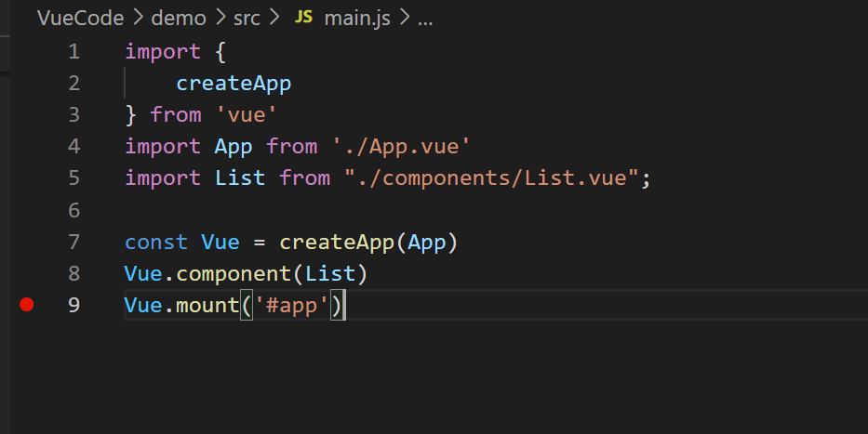Click the './App.vue' import path string

tap(401, 147)
